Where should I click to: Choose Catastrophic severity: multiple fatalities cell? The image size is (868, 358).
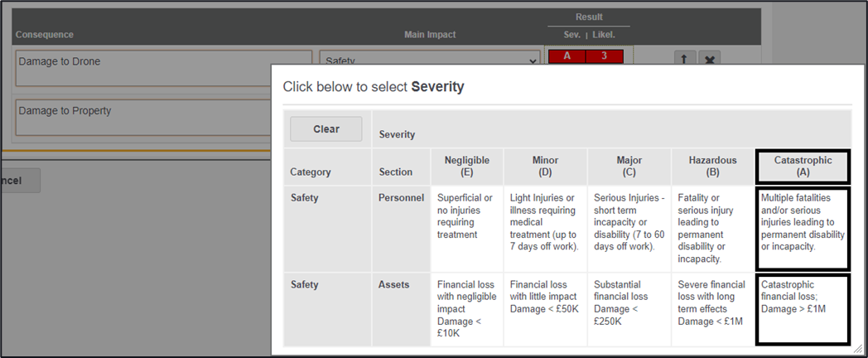[803, 229]
